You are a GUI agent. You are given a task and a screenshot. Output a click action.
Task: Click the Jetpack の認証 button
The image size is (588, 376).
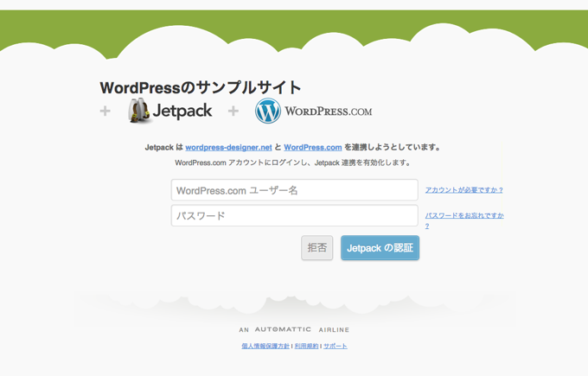point(380,248)
